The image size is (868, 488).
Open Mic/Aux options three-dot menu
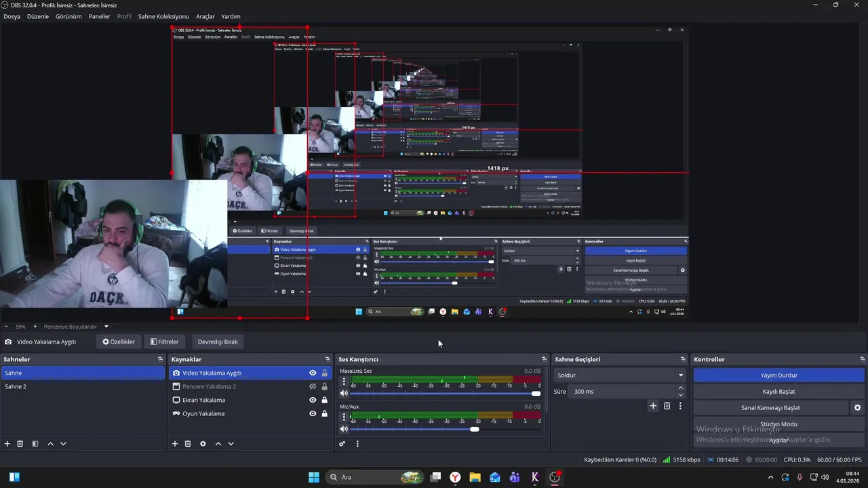click(x=344, y=418)
